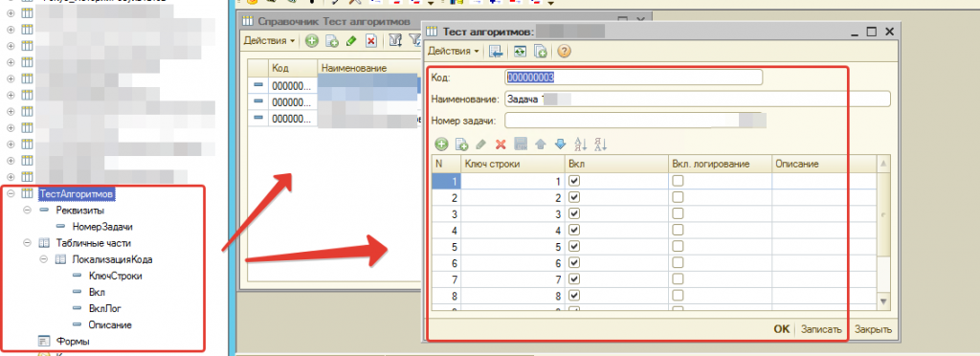Click the Ключ строки column header
Viewport: 980px width, 356px height.
tap(512, 164)
